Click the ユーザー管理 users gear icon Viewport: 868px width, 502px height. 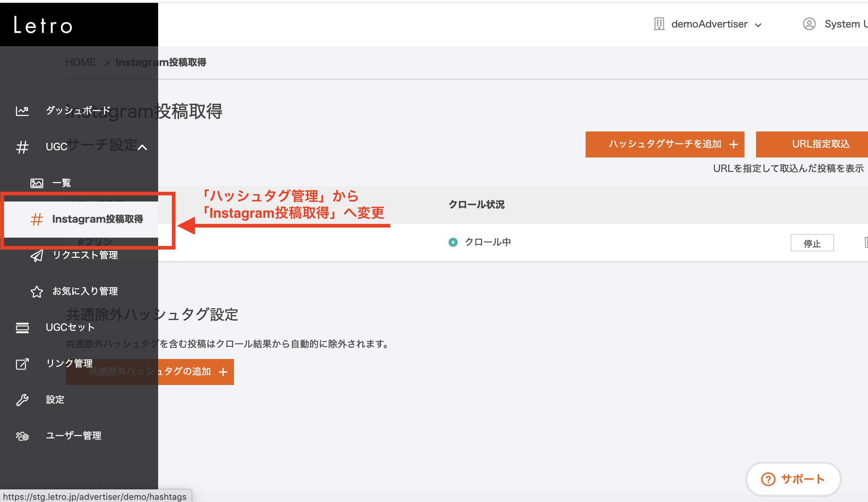(22, 436)
